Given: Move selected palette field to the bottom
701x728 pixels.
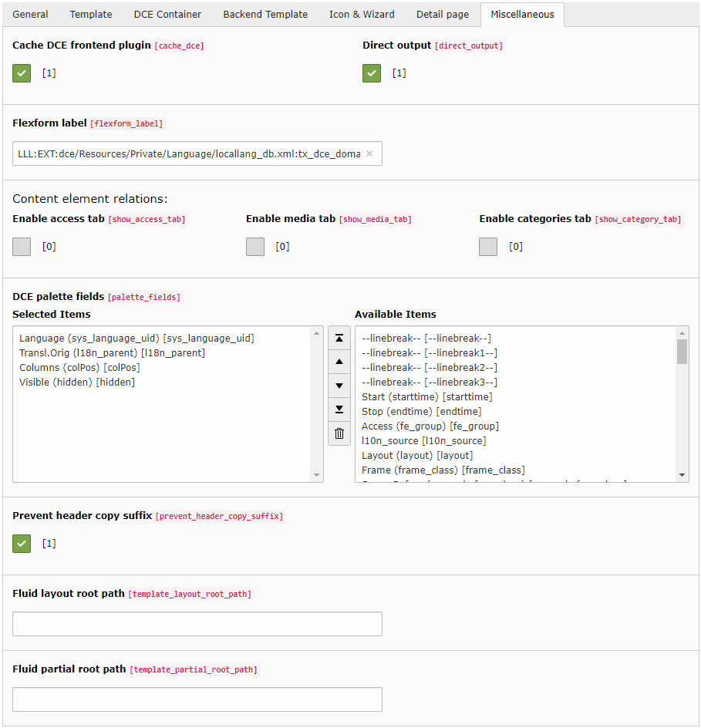Looking at the screenshot, I should pyautogui.click(x=339, y=410).
